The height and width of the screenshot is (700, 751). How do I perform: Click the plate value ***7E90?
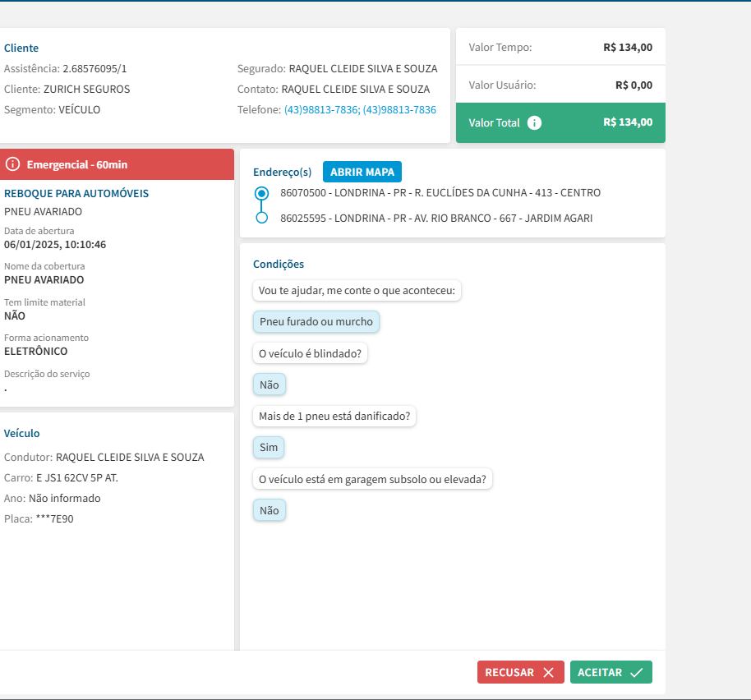point(54,519)
